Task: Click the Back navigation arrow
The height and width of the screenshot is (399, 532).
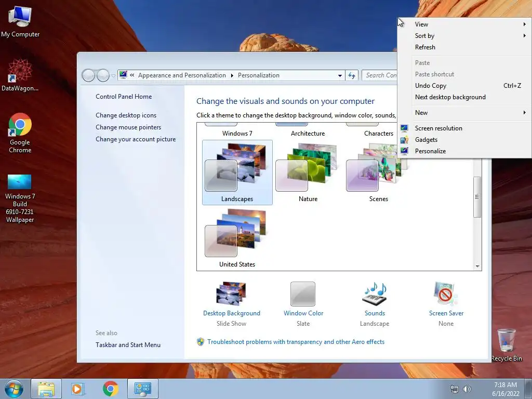Action: (88, 75)
